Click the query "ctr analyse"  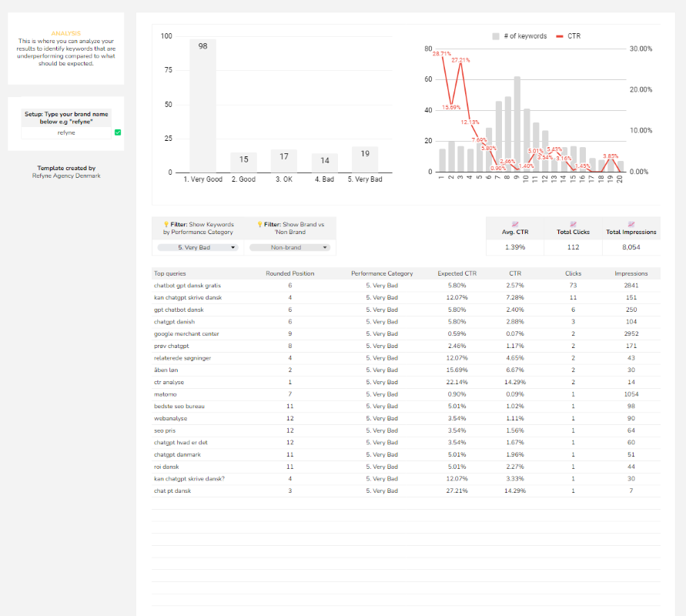coord(169,383)
